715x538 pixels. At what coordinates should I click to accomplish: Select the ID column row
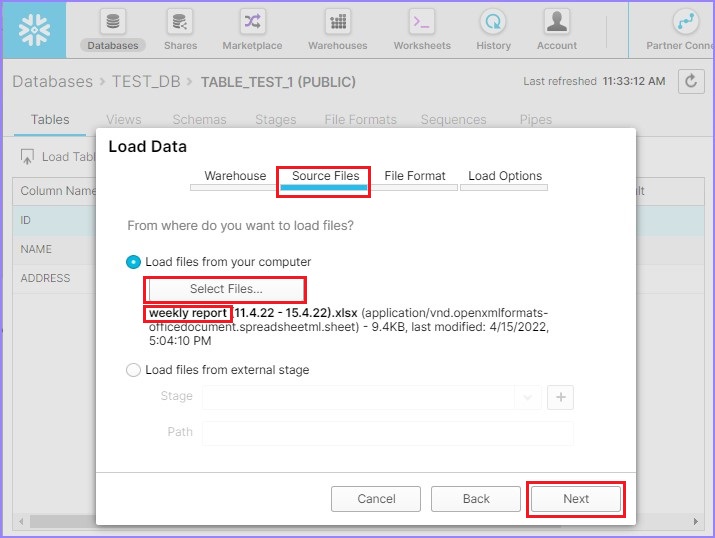tap(54, 221)
